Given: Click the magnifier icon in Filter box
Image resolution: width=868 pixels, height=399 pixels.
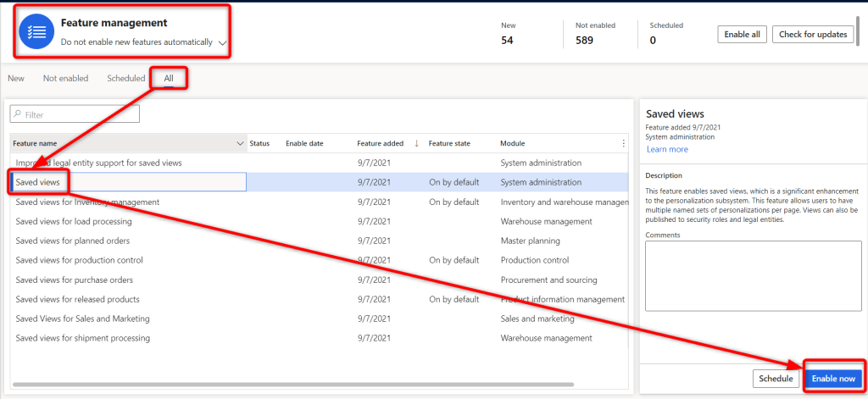Looking at the screenshot, I should coord(18,114).
